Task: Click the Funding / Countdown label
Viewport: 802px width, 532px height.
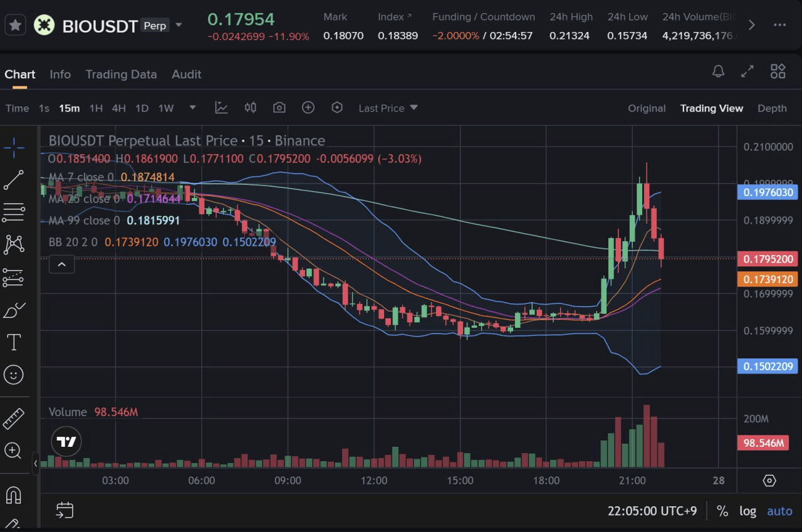Action: point(484,17)
